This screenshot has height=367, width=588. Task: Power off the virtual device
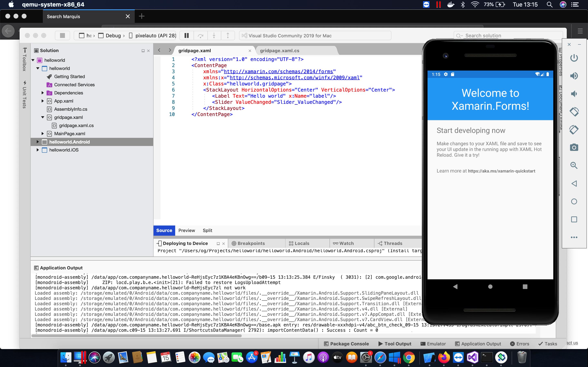pos(574,58)
